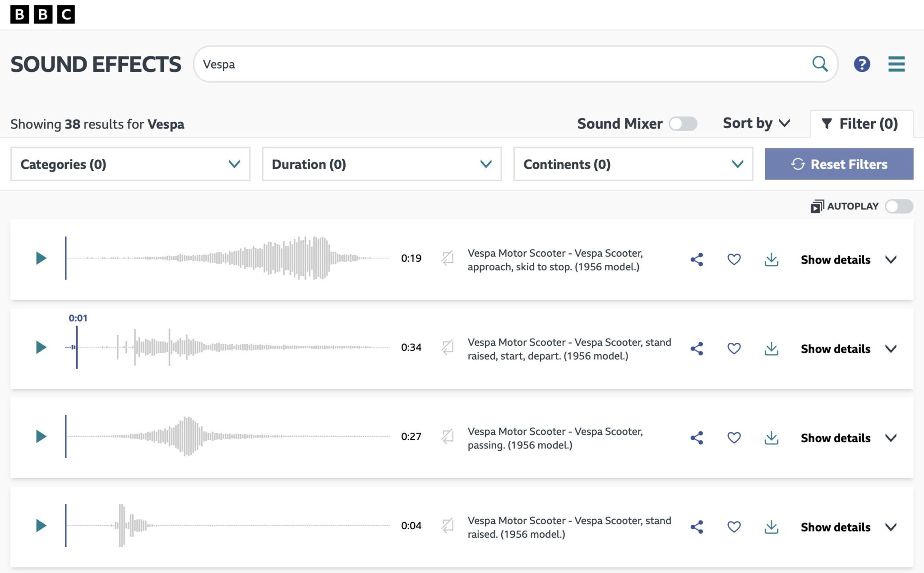Play the Vespa Scooter 'passing' sound

click(x=41, y=436)
